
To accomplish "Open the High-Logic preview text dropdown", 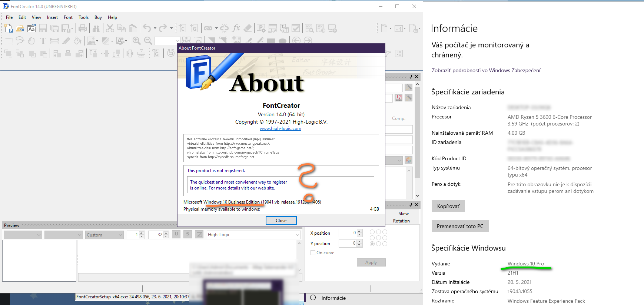I will [x=253, y=235].
